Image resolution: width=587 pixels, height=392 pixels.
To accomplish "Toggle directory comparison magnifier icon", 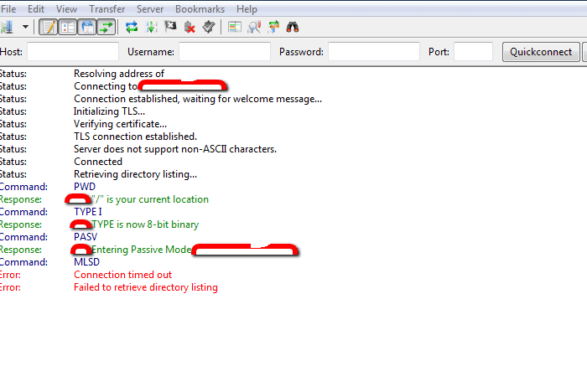I will pos(254,27).
